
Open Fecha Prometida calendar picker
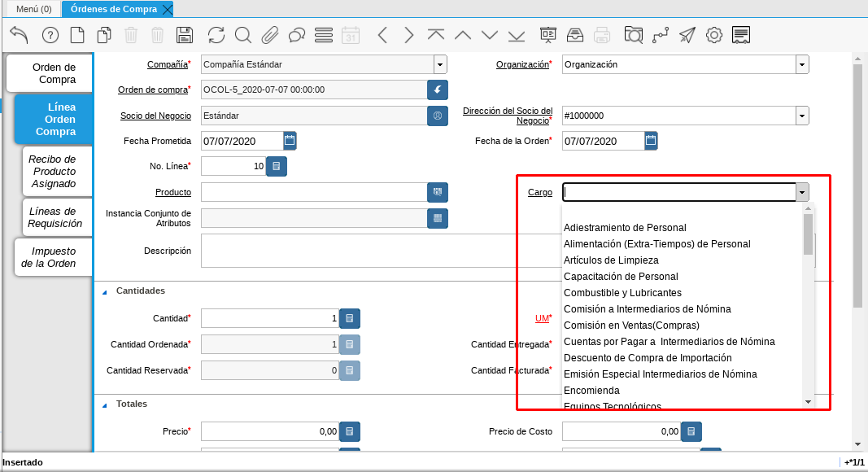290,141
